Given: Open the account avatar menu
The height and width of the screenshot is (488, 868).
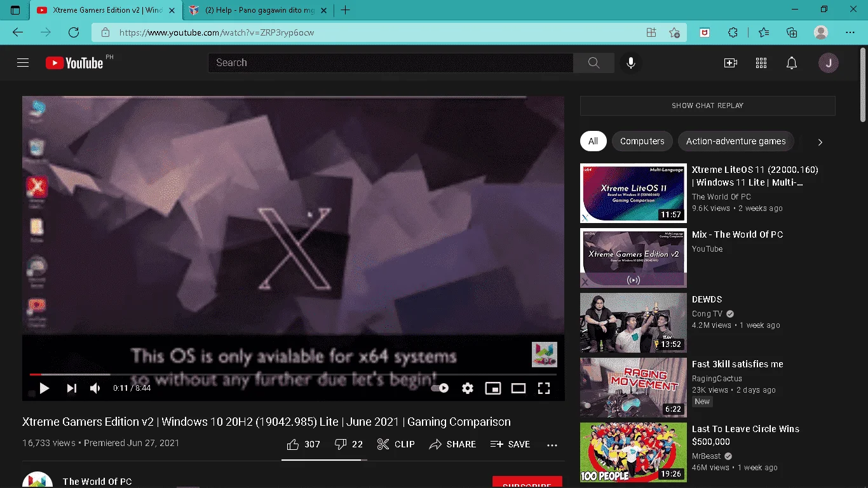Looking at the screenshot, I should tap(829, 63).
